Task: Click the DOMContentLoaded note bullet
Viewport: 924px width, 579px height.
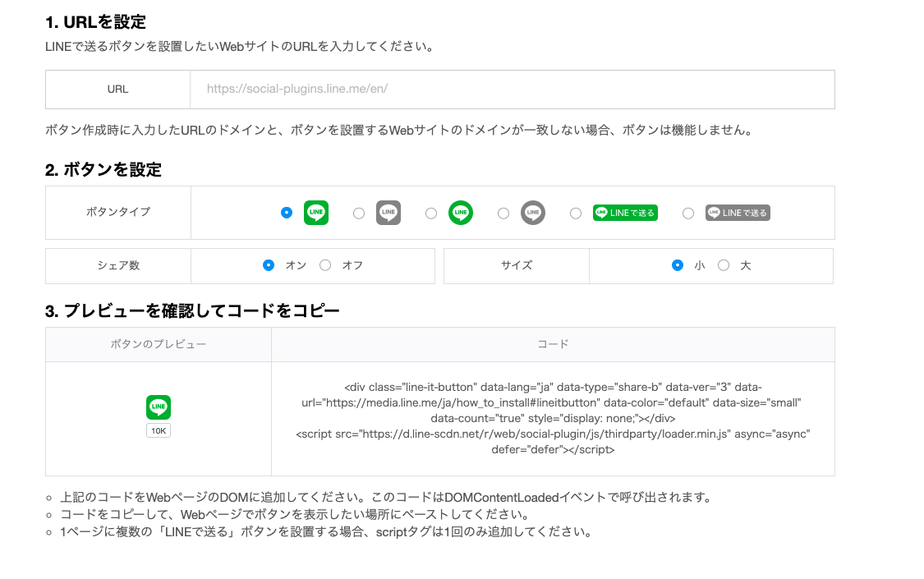Action: click(387, 497)
